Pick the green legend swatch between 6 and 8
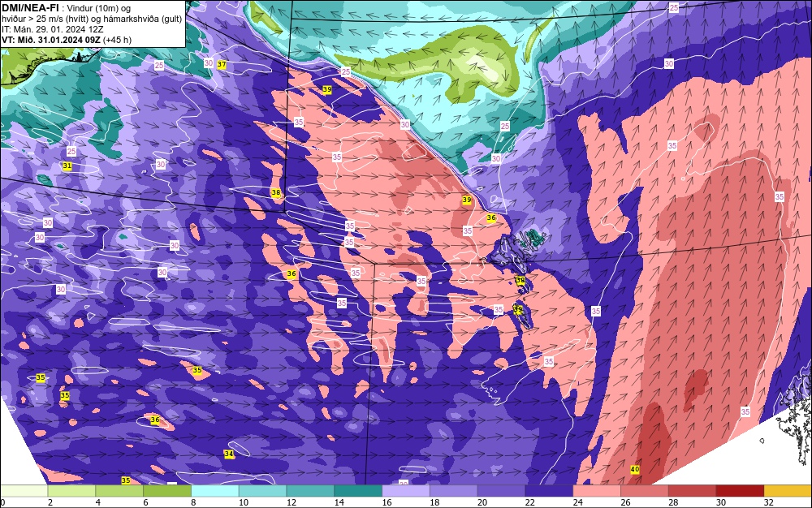 167,491
